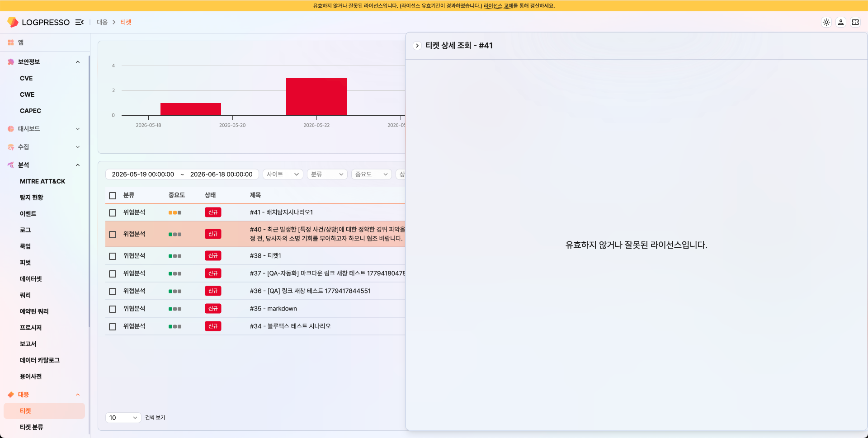Click the 티켓 breadcrumb link
Image resolution: width=868 pixels, height=438 pixels.
[126, 22]
